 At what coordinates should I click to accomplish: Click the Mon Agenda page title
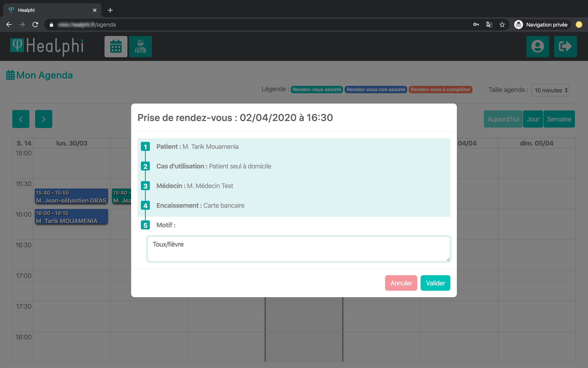(x=39, y=75)
